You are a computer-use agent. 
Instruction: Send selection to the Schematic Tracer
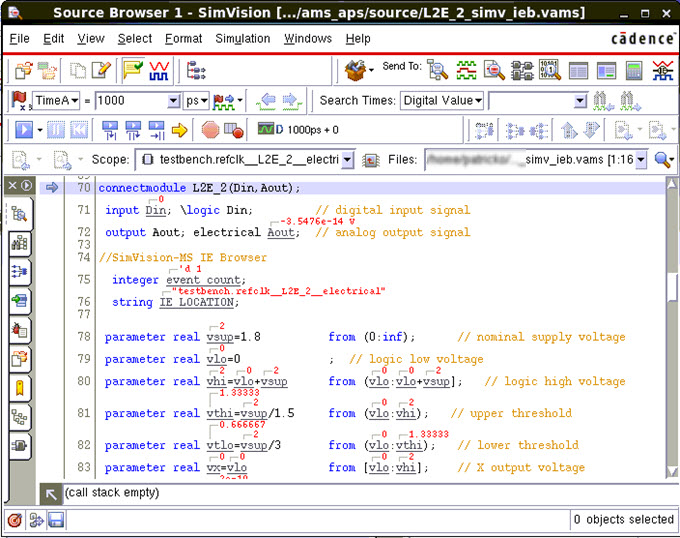pyautogui.click(x=521, y=70)
